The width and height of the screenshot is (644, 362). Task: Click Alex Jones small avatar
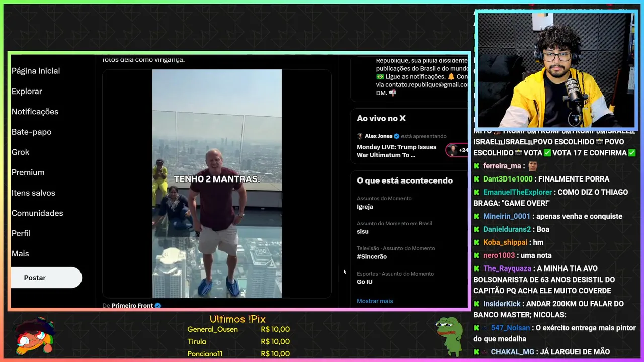[x=360, y=136]
